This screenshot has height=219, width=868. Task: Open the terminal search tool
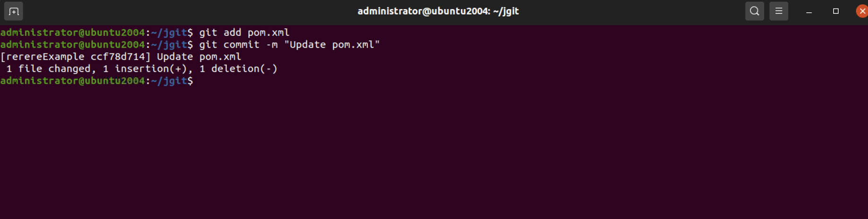point(755,11)
